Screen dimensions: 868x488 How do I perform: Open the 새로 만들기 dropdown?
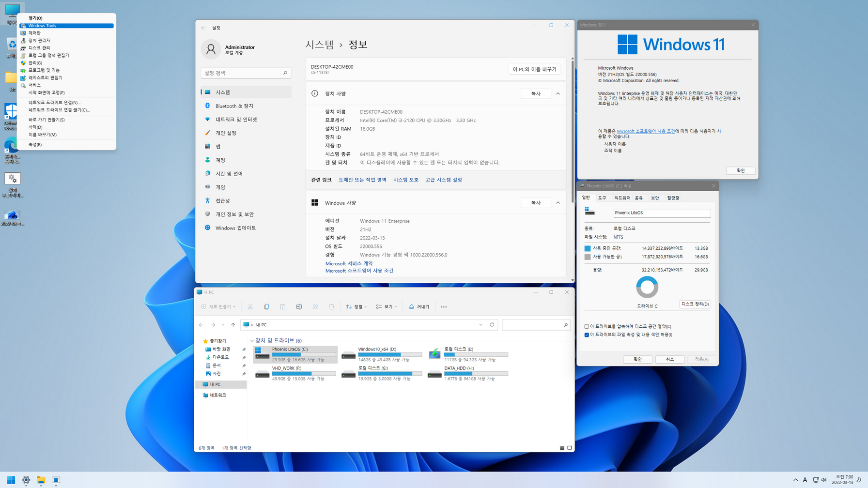(x=218, y=306)
